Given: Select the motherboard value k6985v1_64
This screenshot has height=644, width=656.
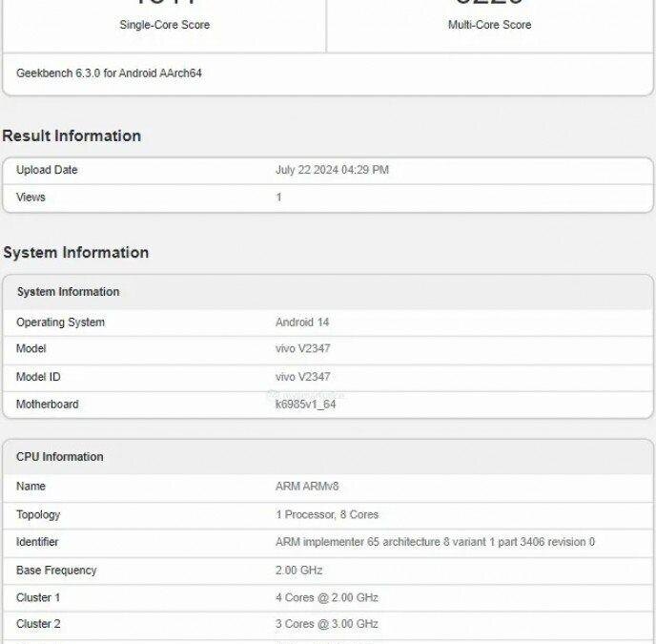Looking at the screenshot, I should click(305, 405).
